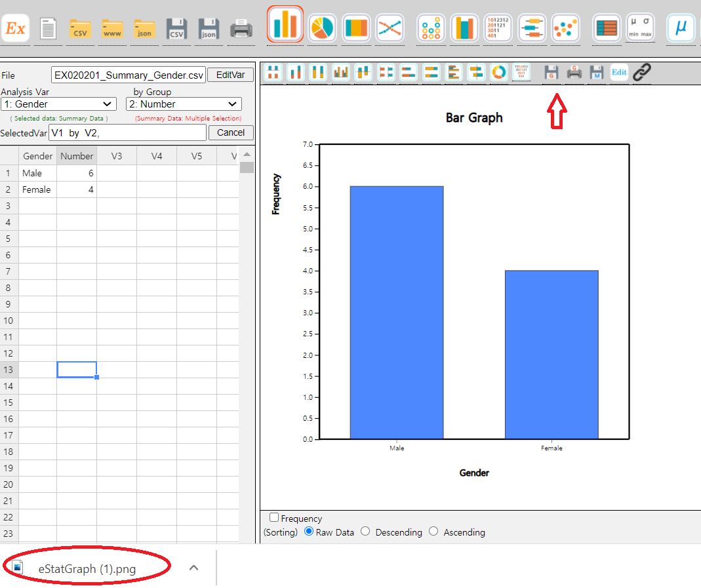Image resolution: width=701 pixels, height=588 pixels.
Task: Choose the separated horizontal bar graph icon
Action: 386,72
